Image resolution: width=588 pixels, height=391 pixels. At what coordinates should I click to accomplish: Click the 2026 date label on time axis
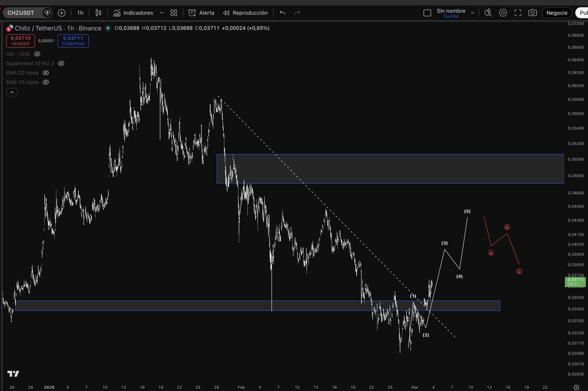[x=49, y=387]
